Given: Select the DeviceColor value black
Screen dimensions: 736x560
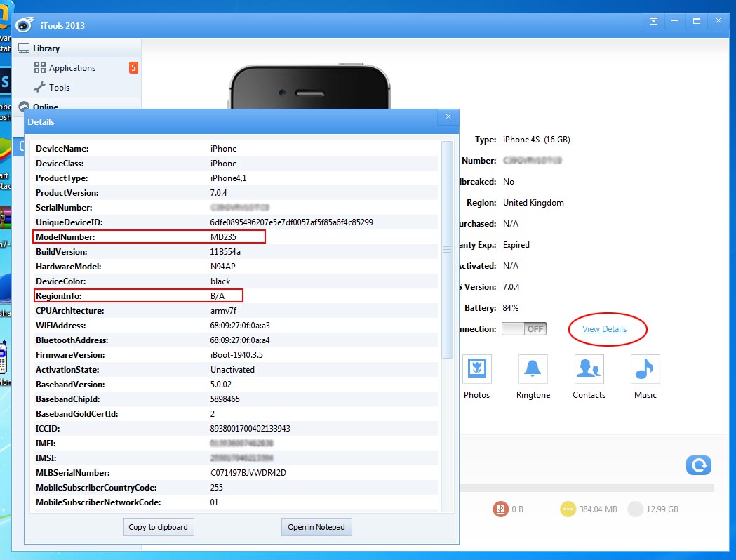Looking at the screenshot, I should tap(220, 281).
